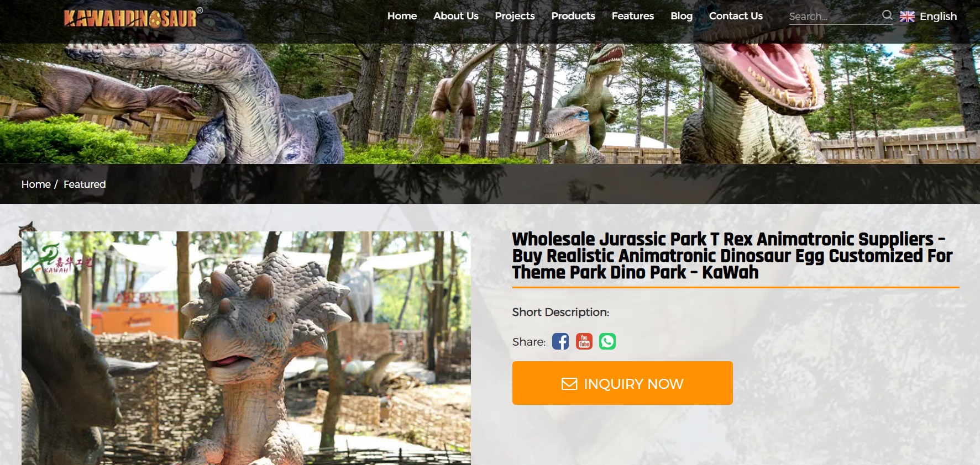Screen dimensions: 980x465
Task: Click the Featured breadcrumb link
Action: [x=85, y=184]
